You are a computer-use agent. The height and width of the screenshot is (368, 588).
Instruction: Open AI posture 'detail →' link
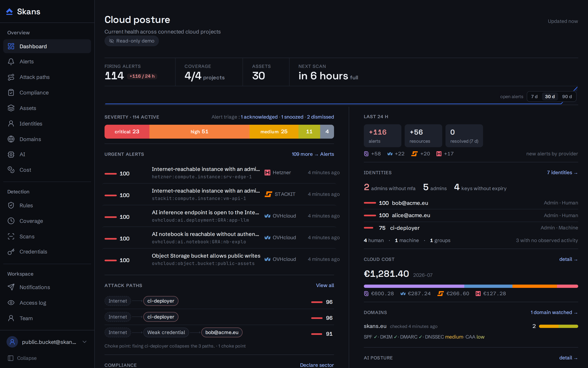(569, 358)
